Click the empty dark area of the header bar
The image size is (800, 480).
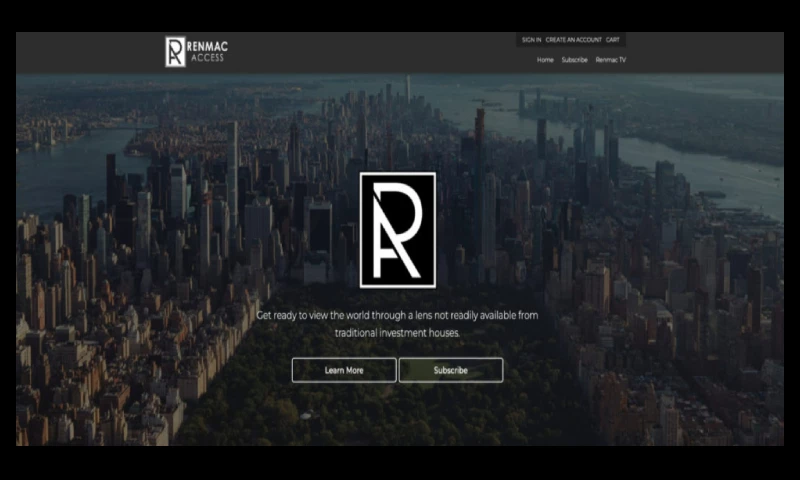380,52
